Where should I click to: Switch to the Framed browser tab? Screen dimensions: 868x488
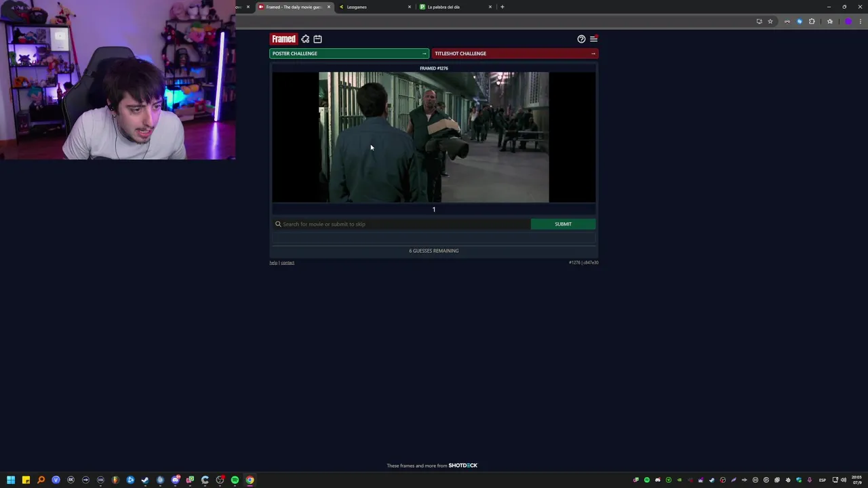click(x=293, y=7)
